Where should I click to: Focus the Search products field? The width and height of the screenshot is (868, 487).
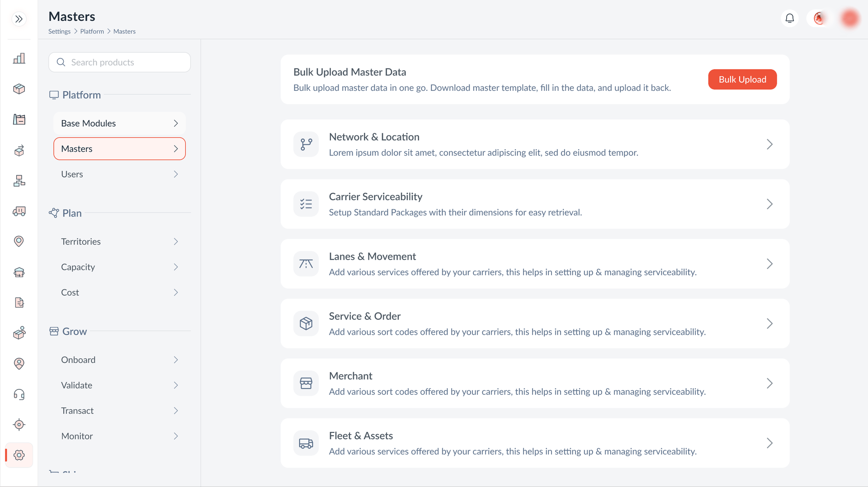[119, 62]
